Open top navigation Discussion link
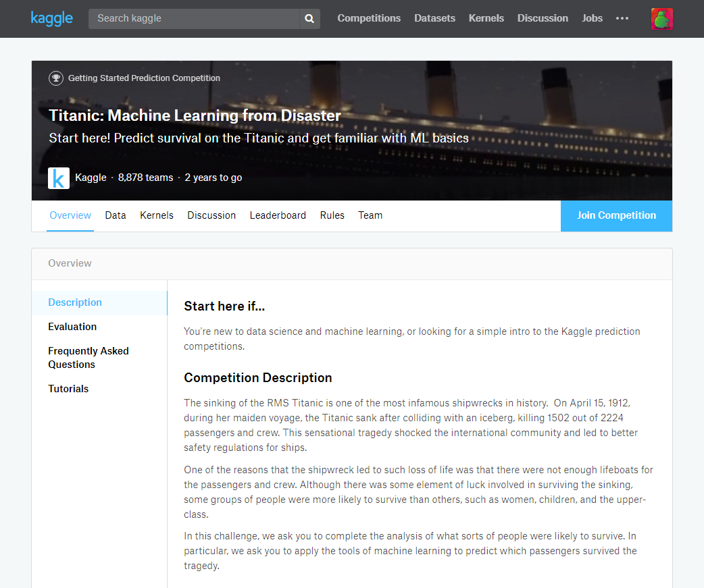This screenshot has height=588, width=704. click(543, 18)
